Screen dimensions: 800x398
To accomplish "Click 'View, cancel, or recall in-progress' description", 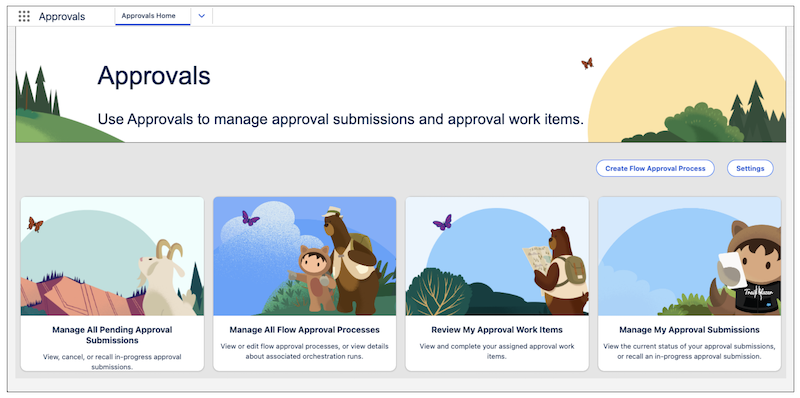I will pos(112,361).
